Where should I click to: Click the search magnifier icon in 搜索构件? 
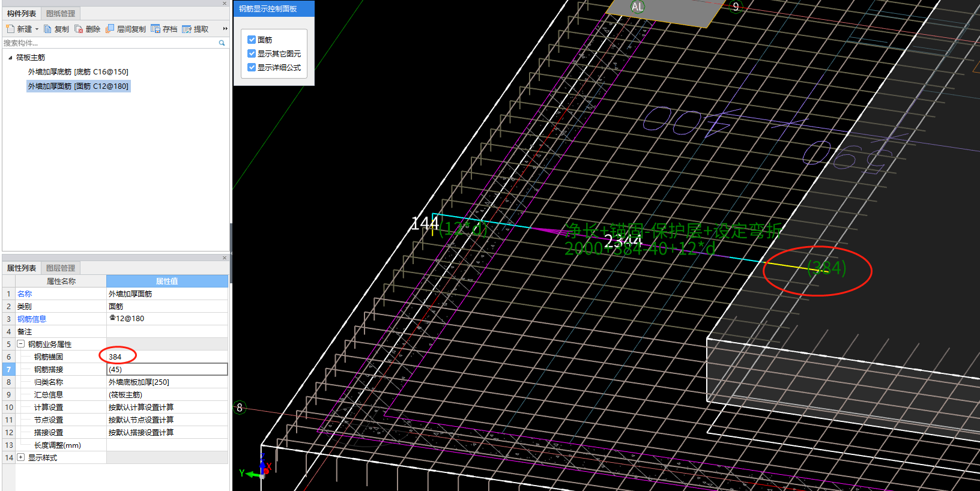(222, 43)
